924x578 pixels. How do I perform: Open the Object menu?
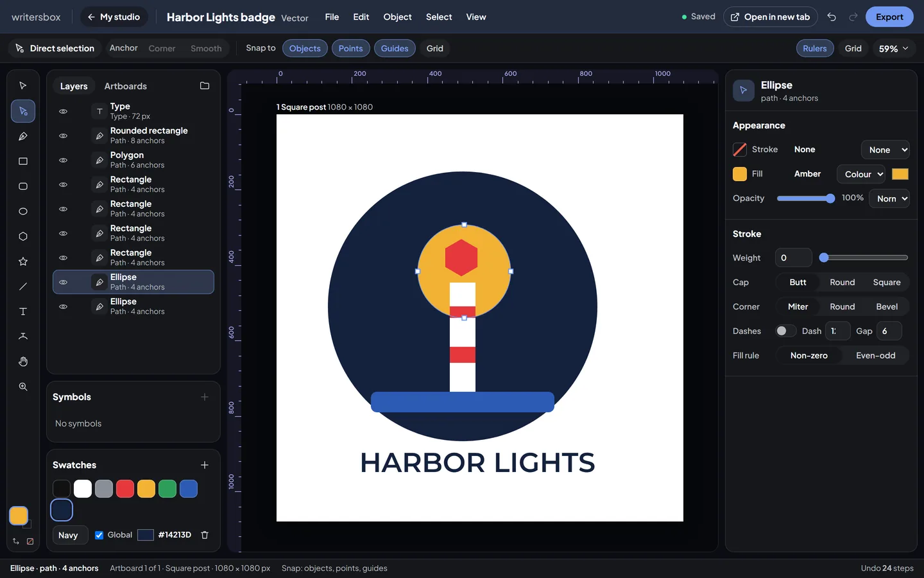397,17
